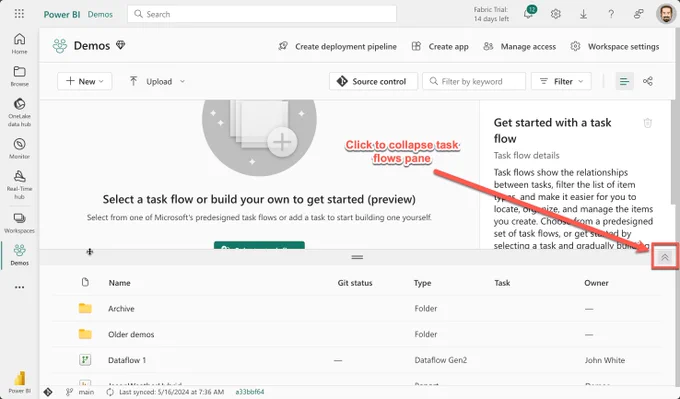Open OneLake data hub
The image size is (680, 399).
tap(19, 112)
